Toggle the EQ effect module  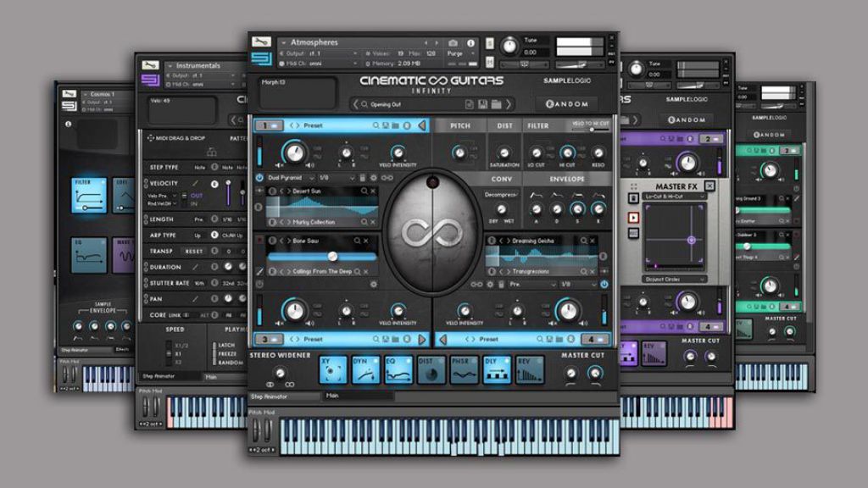point(398,370)
